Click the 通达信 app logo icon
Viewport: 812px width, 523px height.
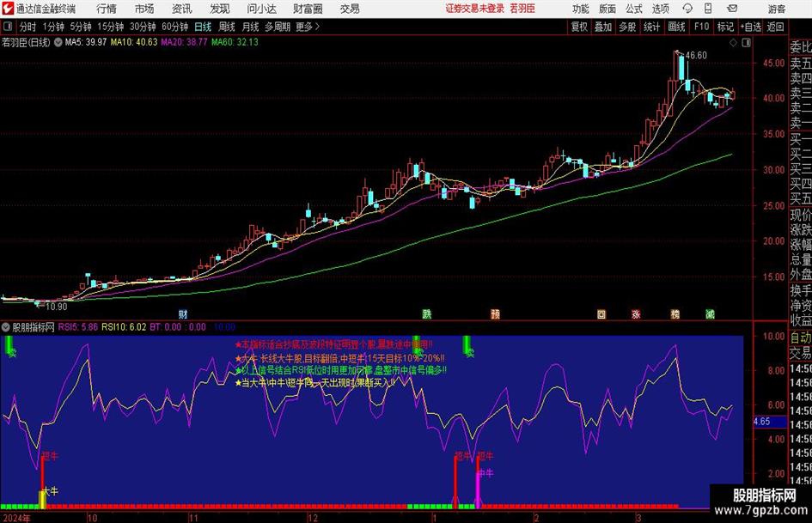point(9,9)
